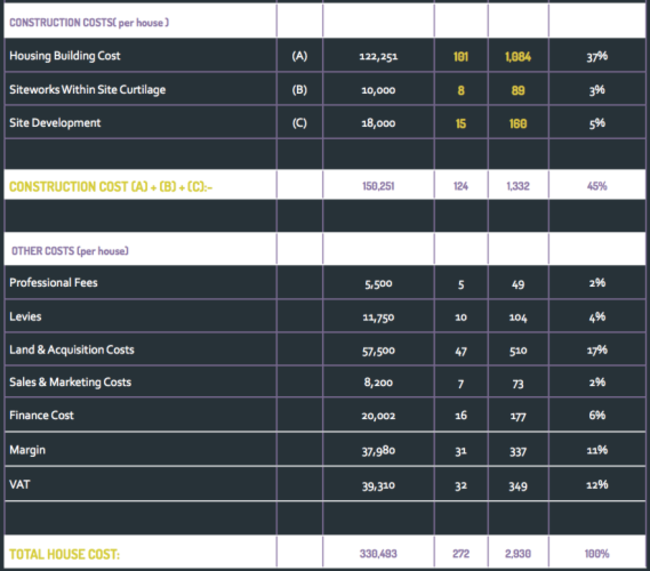Click the 'TOTAL HOUSE COST:' label
The image size is (650, 571).
64,554
